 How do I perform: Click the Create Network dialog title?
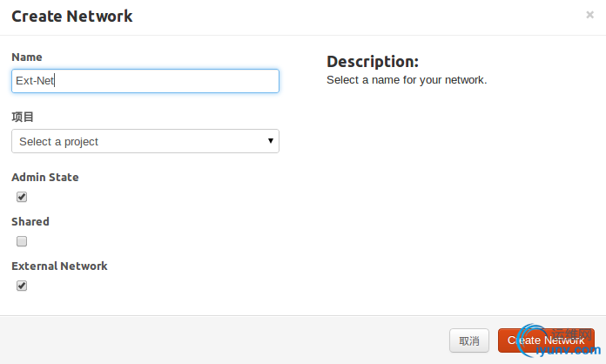(x=72, y=16)
